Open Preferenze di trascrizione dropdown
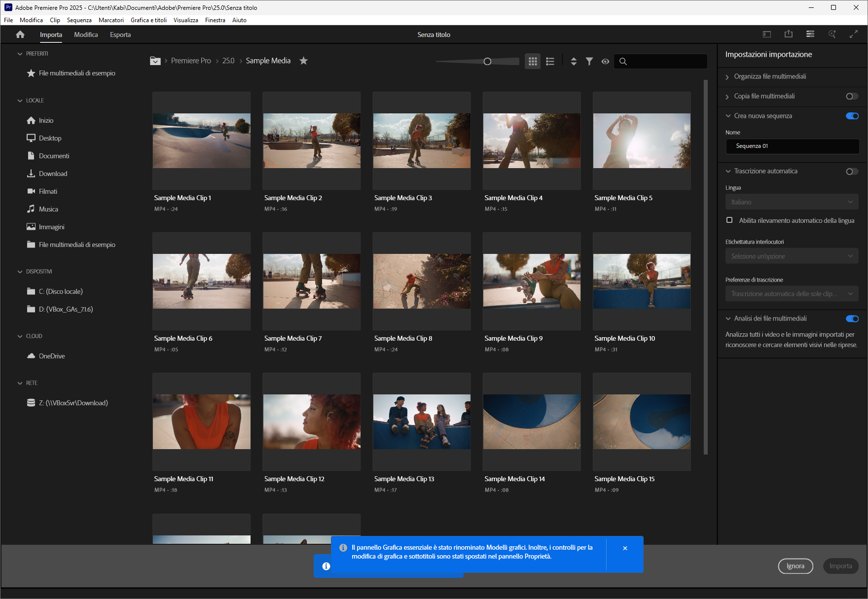Screen dimensions: 868x599 click(792, 294)
